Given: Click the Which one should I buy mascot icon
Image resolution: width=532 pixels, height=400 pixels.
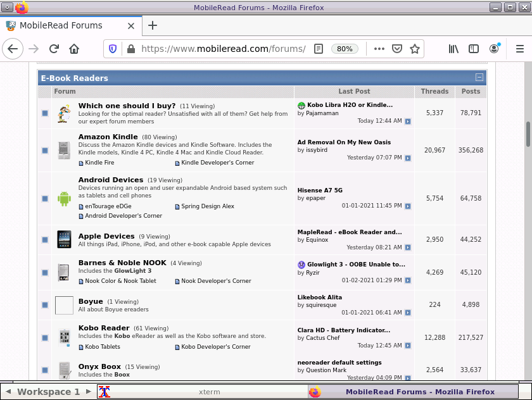Looking at the screenshot, I should 64,113.
